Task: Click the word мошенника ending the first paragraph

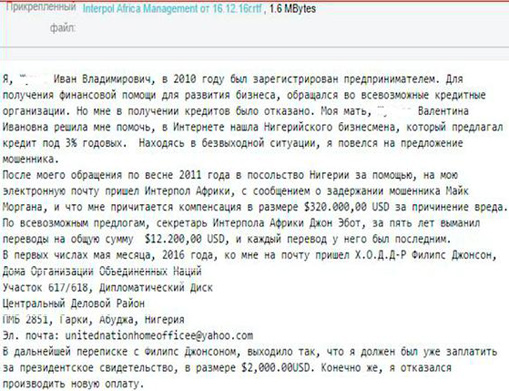Action: click(31, 159)
